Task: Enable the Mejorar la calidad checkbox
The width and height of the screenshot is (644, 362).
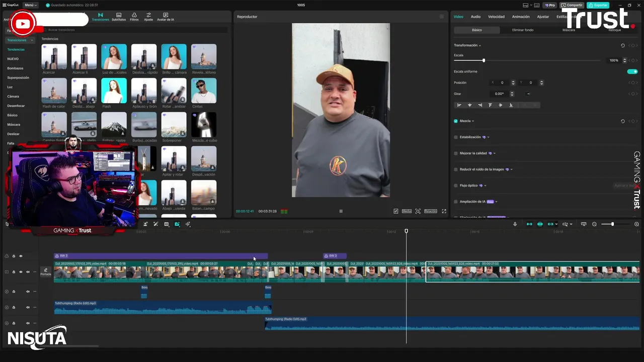Action: (x=456, y=153)
